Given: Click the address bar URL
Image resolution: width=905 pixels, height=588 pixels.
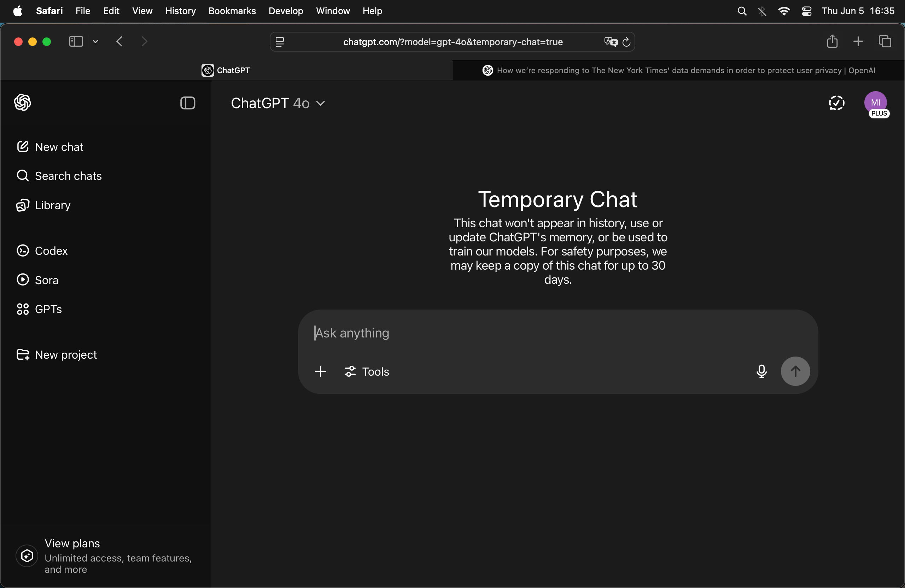Looking at the screenshot, I should point(452,42).
